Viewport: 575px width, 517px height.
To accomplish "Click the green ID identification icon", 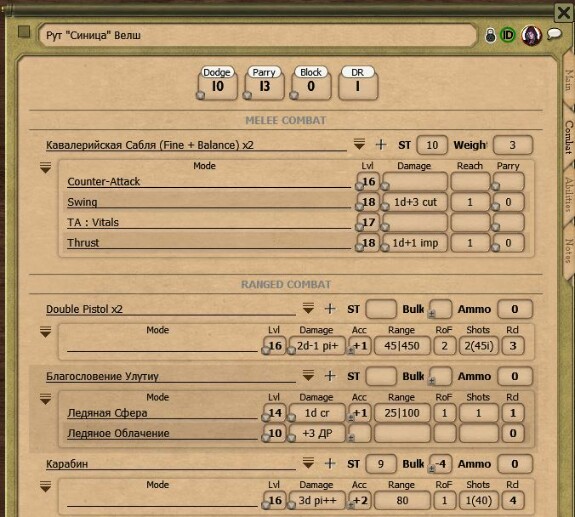I will (508, 35).
